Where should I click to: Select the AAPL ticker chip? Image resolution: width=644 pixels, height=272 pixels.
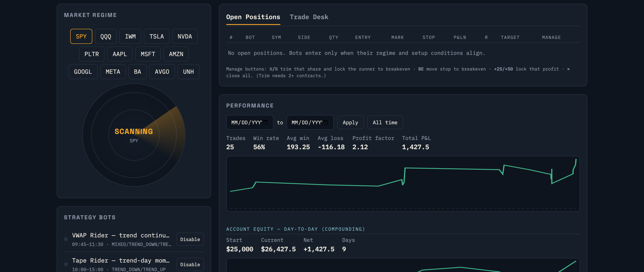pos(120,54)
